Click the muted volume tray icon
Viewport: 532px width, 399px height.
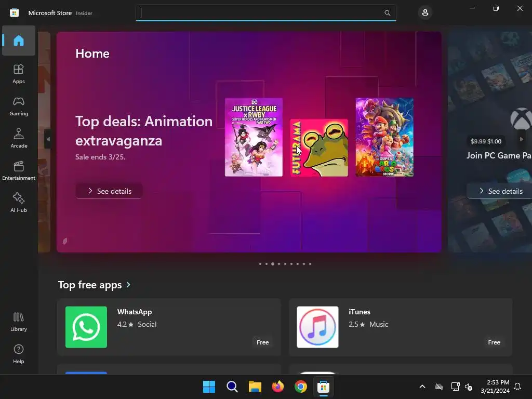pyautogui.click(x=469, y=387)
